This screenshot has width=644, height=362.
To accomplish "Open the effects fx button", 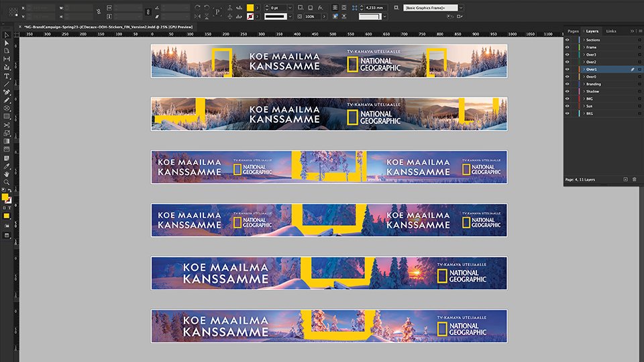I will pyautogui.click(x=321, y=7).
